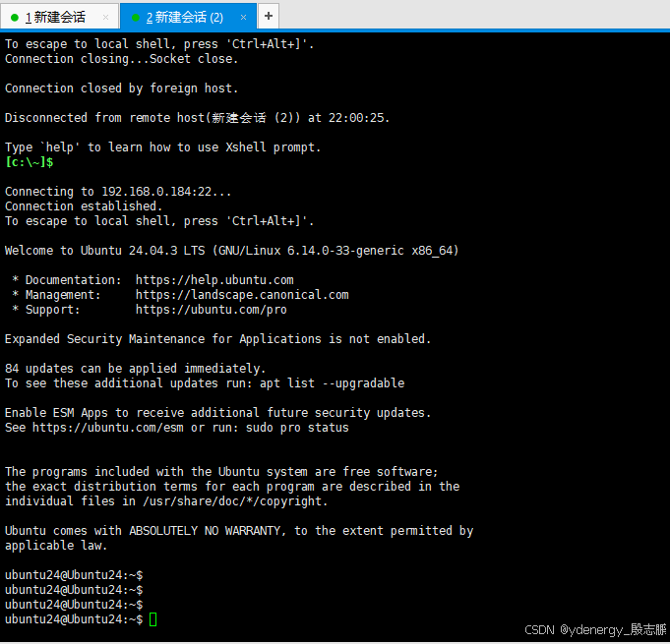The image size is (670, 644).
Task: Close the '2 新建会话 (2)' tab
Action: (x=244, y=17)
